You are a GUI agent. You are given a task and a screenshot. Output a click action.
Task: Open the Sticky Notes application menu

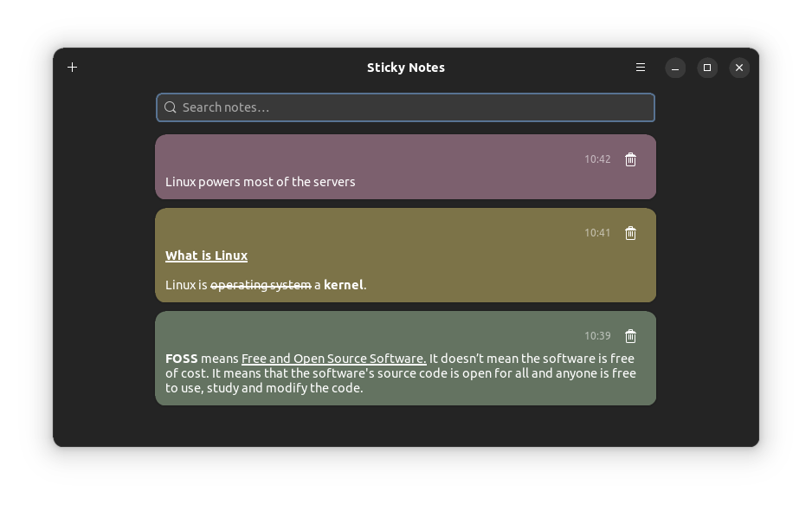640,67
